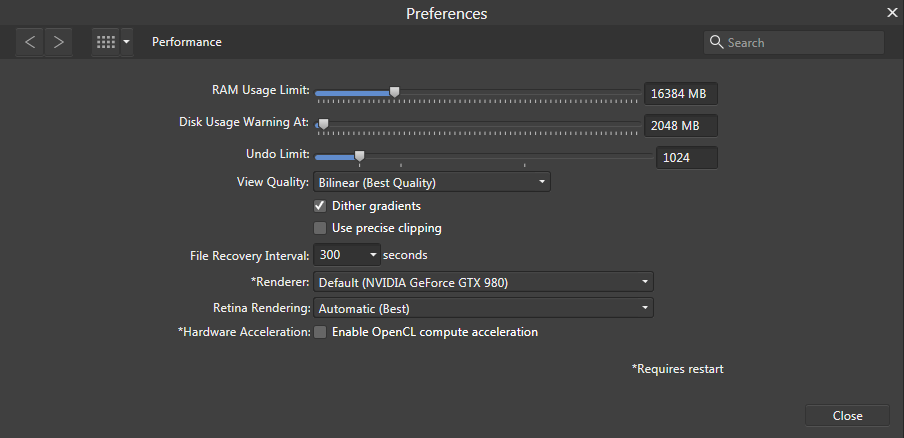Edit the 1024 undo limit field
904x438 pixels.
687,158
